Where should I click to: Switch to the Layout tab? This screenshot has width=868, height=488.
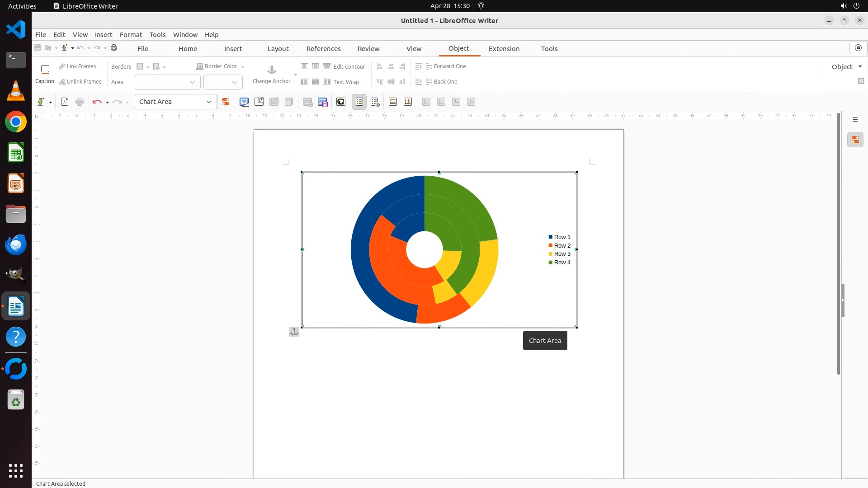[278, 49]
